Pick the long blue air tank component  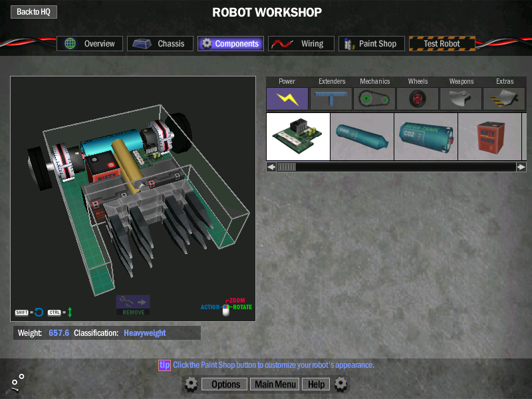[x=362, y=136]
